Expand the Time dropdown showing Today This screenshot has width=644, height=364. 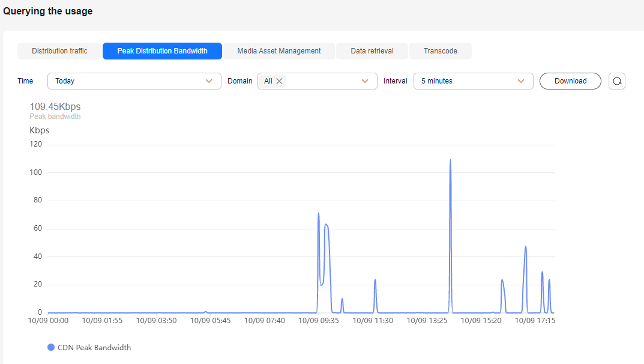tap(134, 81)
